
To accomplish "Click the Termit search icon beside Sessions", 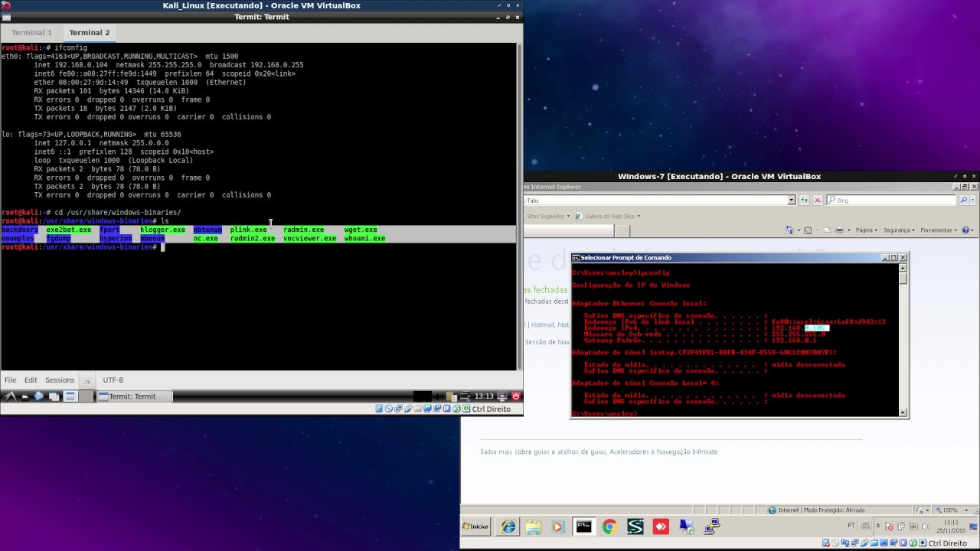I will [87, 380].
